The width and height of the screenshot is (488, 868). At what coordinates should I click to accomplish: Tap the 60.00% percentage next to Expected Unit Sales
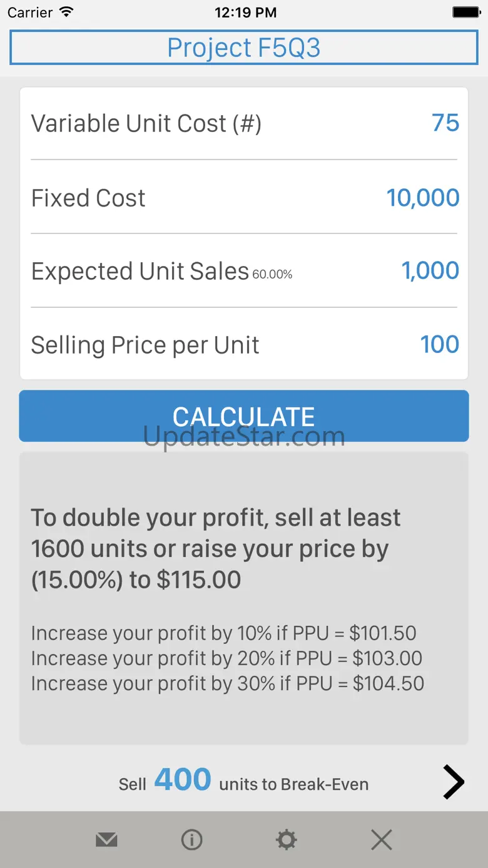pyautogui.click(x=272, y=274)
